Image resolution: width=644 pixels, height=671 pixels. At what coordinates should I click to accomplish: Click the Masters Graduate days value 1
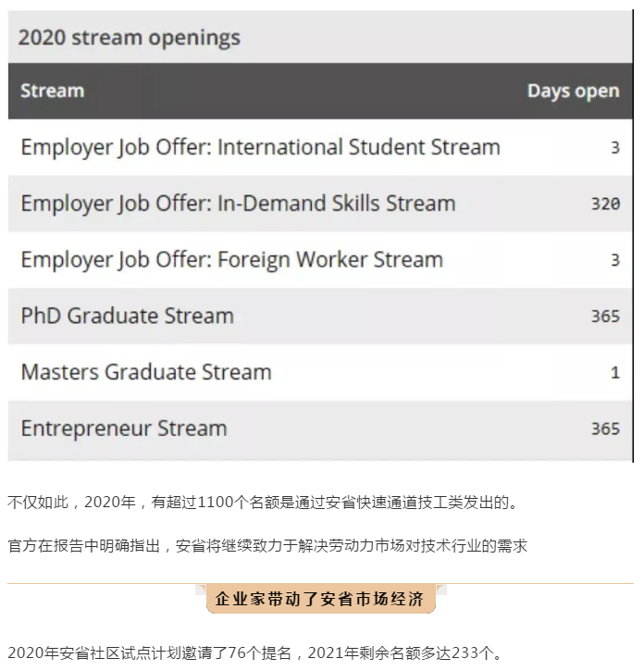point(615,372)
